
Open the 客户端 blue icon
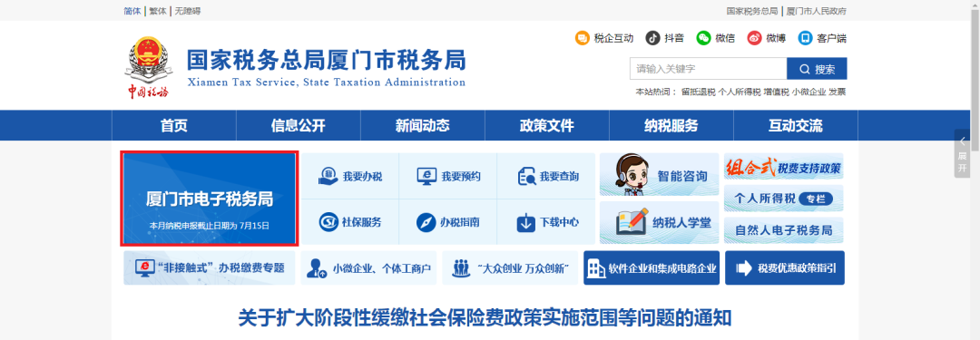coord(805,38)
